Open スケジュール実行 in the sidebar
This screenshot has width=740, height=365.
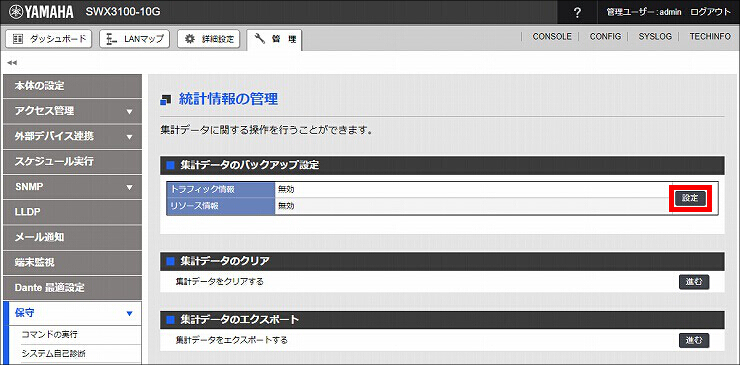tap(72, 162)
